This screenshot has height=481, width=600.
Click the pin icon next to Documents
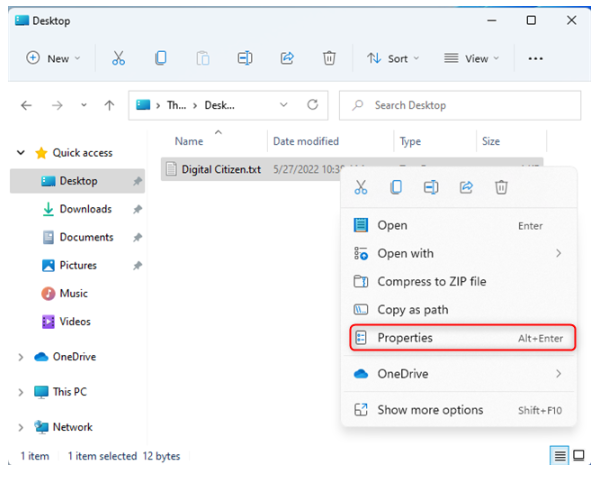[137, 237]
